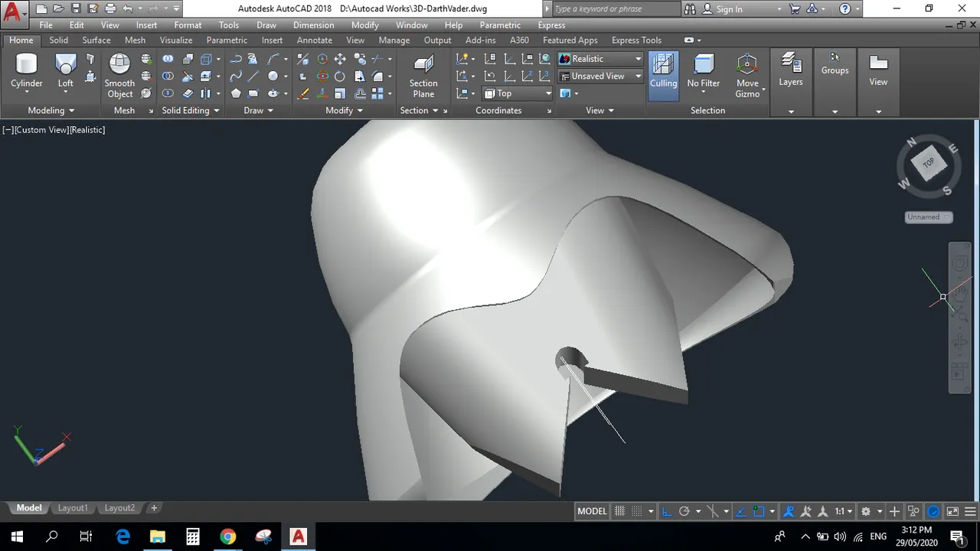Add new layout with plus tab
Viewport: 980px width, 551px height.
coord(154,508)
